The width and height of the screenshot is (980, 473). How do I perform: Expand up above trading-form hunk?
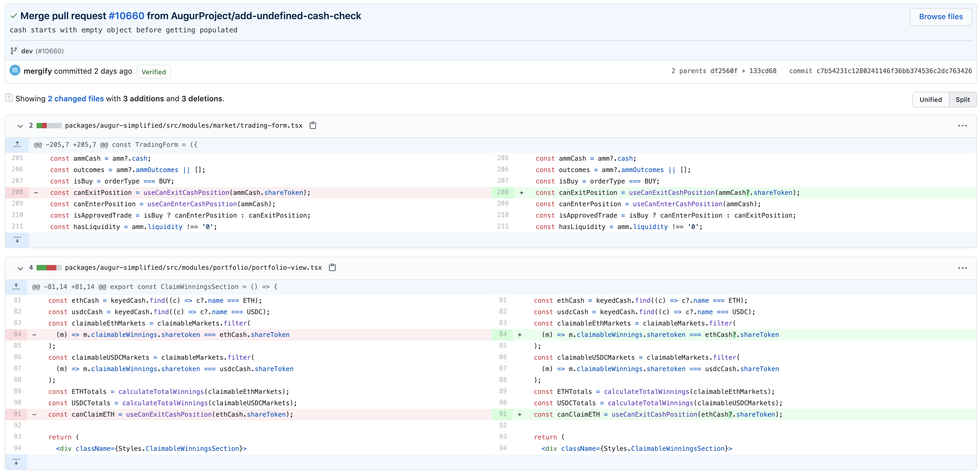[x=17, y=144]
